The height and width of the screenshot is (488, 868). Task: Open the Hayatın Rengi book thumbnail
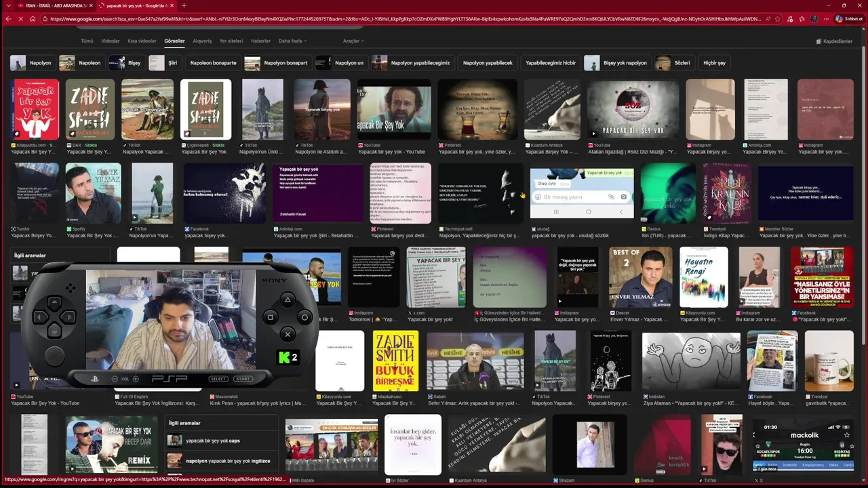(704, 277)
